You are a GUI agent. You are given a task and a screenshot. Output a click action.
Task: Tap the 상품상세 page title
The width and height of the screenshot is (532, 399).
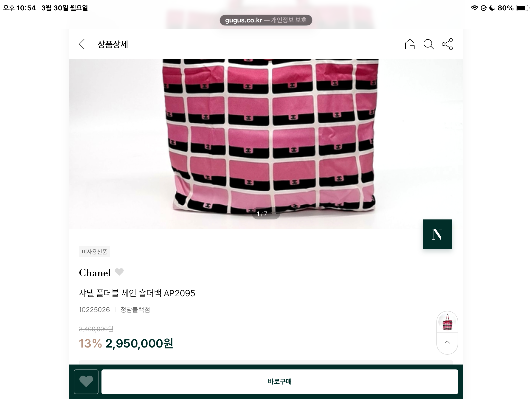pos(113,44)
